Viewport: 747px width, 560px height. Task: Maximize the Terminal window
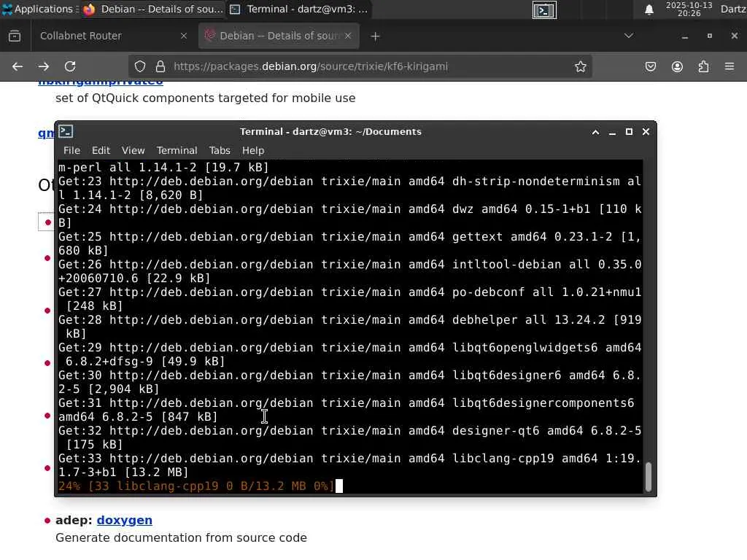pyautogui.click(x=629, y=132)
